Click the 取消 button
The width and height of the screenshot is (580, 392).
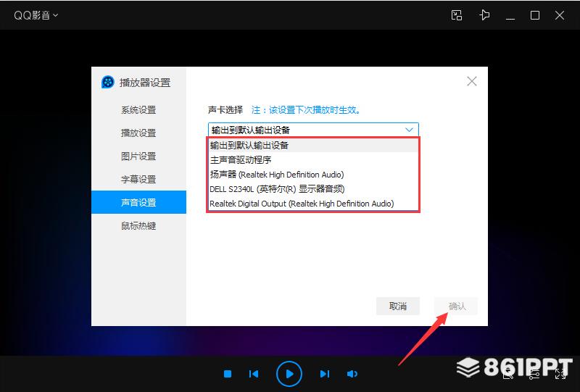coord(397,306)
